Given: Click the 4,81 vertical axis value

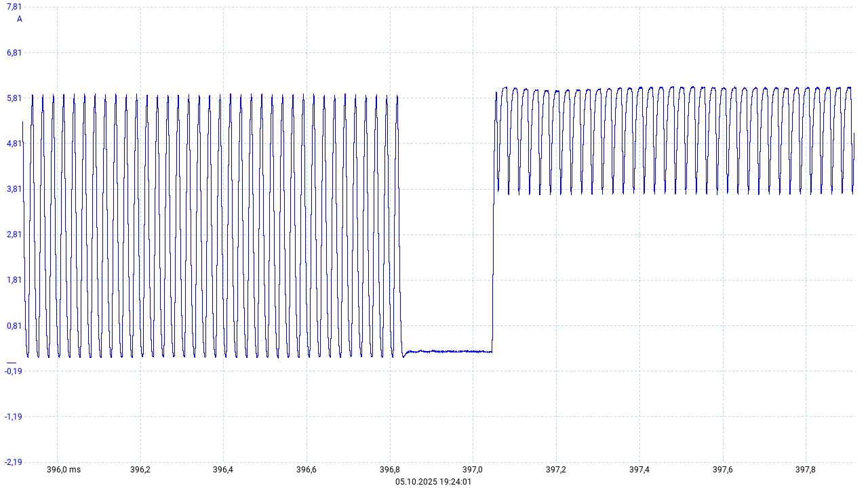Looking at the screenshot, I should tap(14, 143).
